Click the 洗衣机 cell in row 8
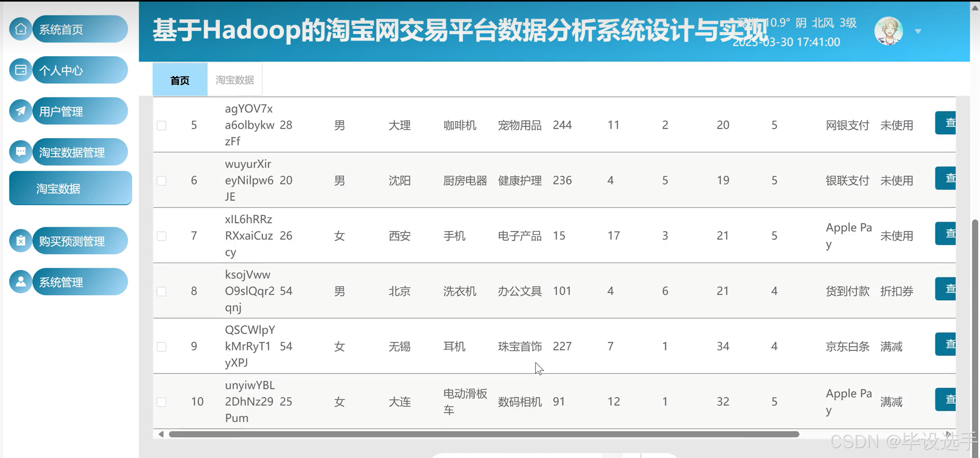This screenshot has width=980, height=458. pyautogui.click(x=460, y=291)
